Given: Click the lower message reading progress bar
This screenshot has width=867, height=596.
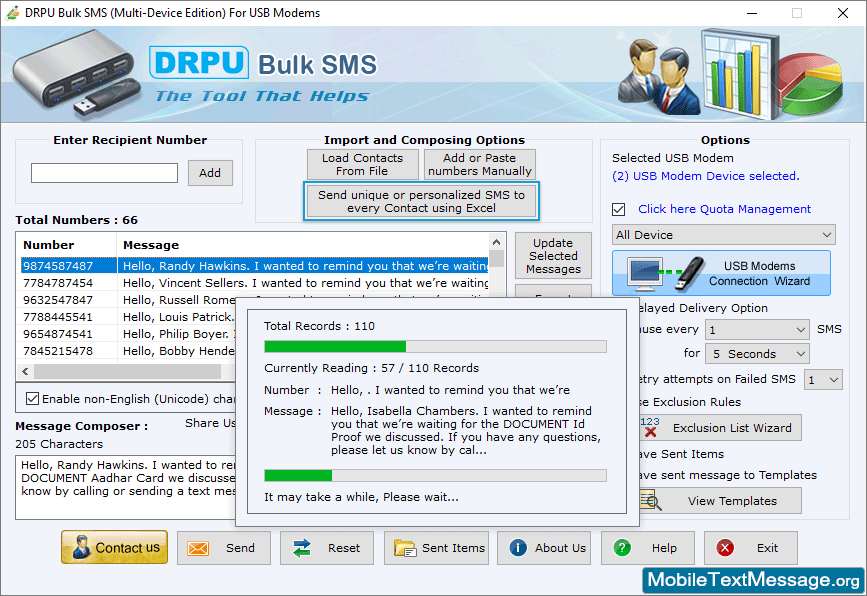Looking at the screenshot, I should pyautogui.click(x=435, y=475).
